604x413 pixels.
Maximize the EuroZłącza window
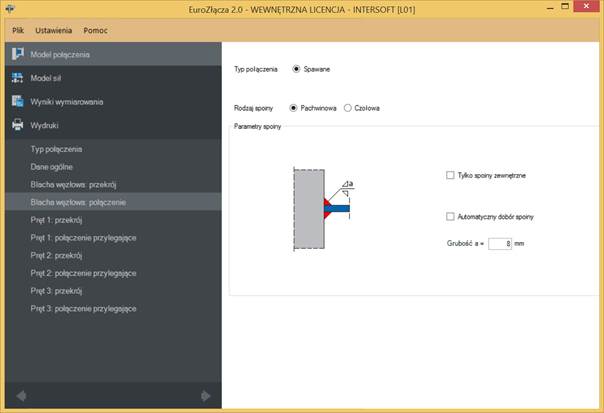point(565,7)
